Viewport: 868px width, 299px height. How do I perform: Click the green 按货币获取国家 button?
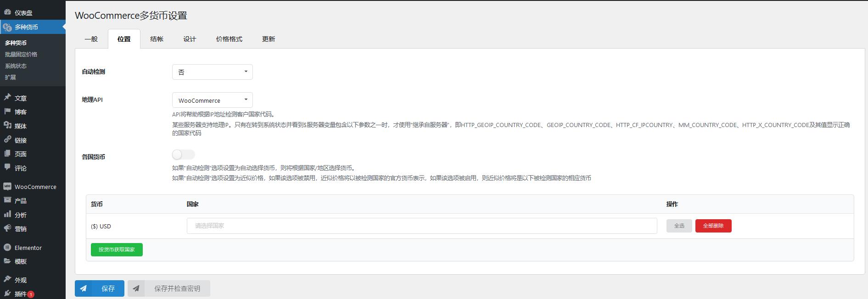click(x=117, y=249)
